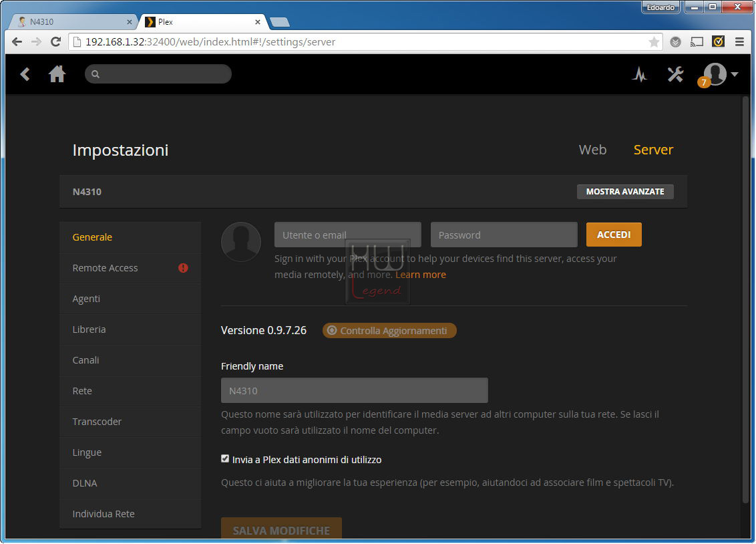Reload the page with the refresh icon
This screenshot has height=544, width=756.
[x=56, y=42]
